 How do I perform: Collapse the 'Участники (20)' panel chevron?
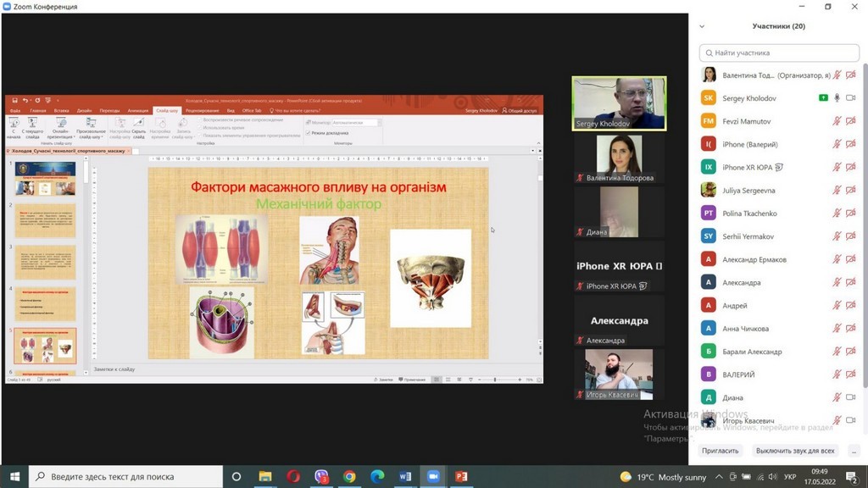coord(702,26)
